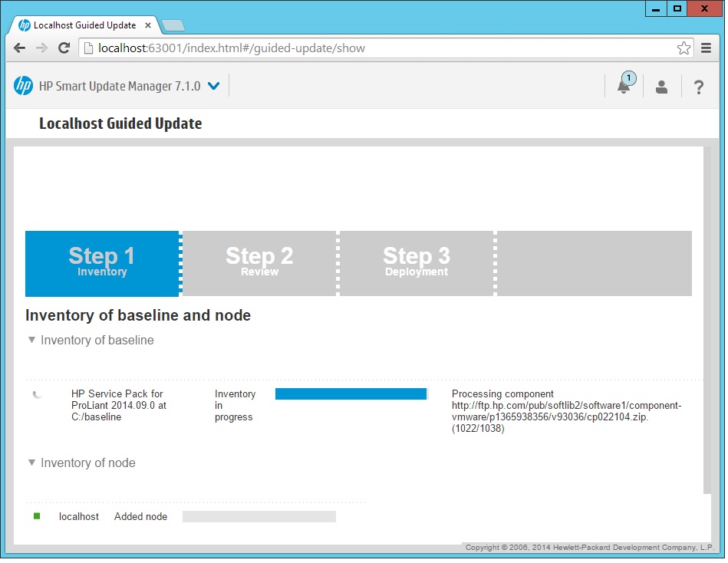Close the Localhost Guided Update browser tab
This screenshot has height=563, width=728.
click(148, 25)
